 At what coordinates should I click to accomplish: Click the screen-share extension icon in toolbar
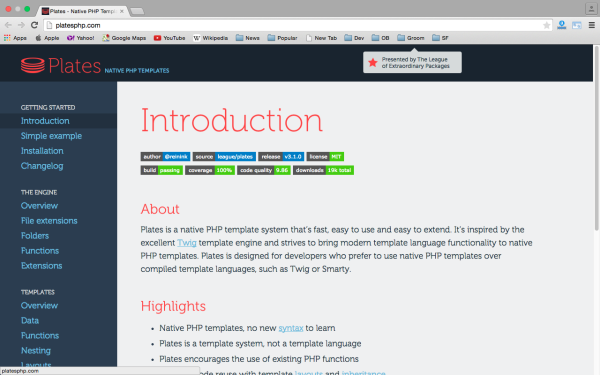pyautogui.click(x=577, y=25)
